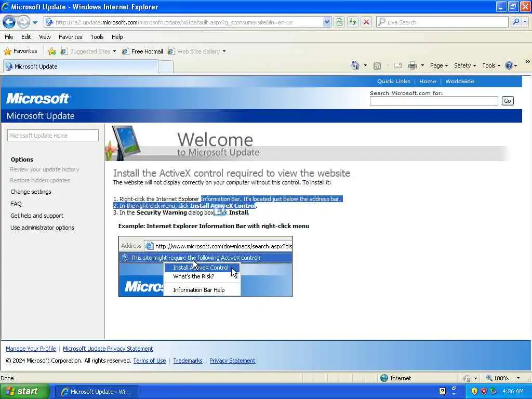Open Change settings option

coord(31,192)
